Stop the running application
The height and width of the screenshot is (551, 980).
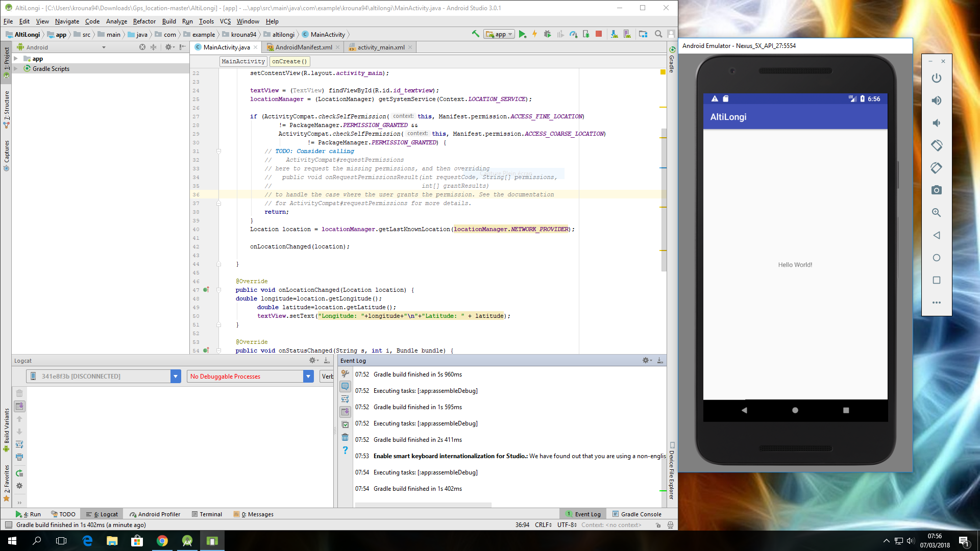pos(598,34)
